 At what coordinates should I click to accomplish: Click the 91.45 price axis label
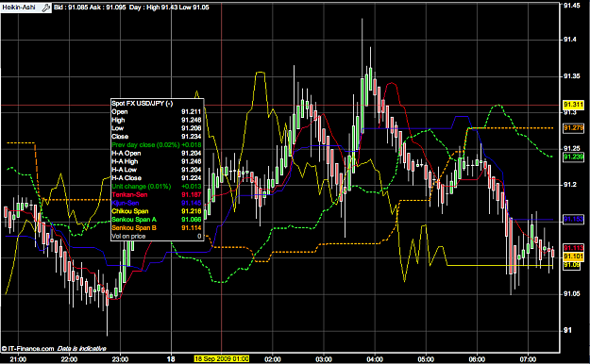point(572,6)
